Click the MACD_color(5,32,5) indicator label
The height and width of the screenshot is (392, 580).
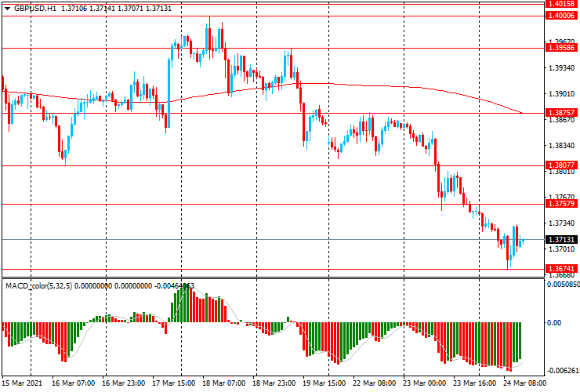(x=39, y=285)
